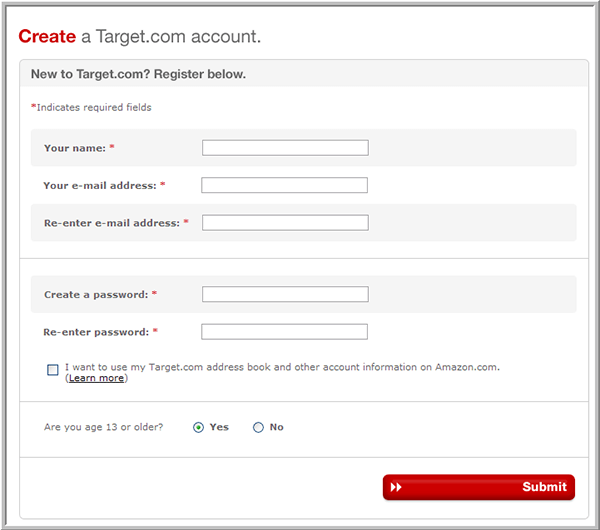The height and width of the screenshot is (530, 600).
Task: Click the 'Re-enter password:' label
Action: [x=96, y=332]
